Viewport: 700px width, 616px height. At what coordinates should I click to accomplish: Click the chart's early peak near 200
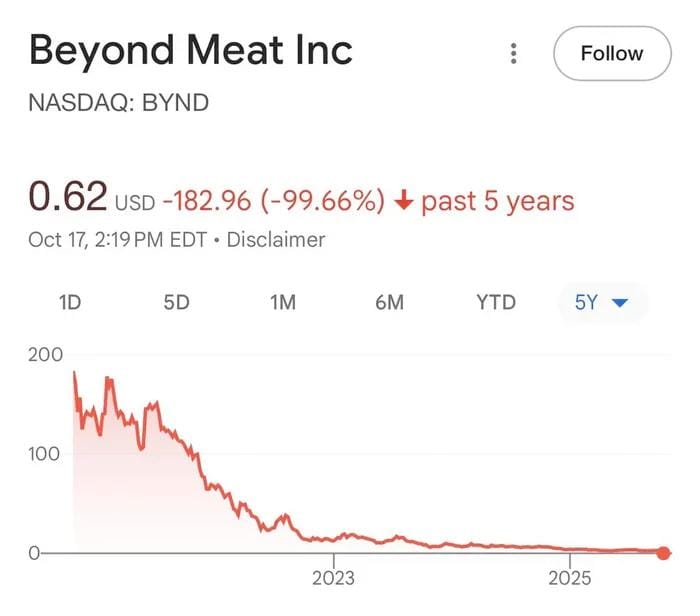pyautogui.click(x=75, y=373)
